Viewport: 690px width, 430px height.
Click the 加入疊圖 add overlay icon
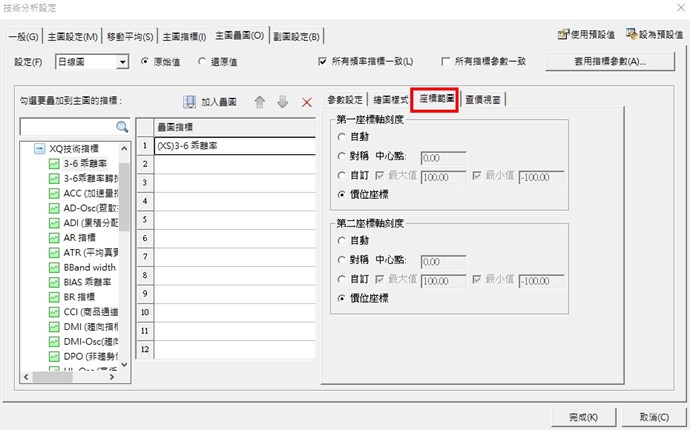(x=189, y=102)
